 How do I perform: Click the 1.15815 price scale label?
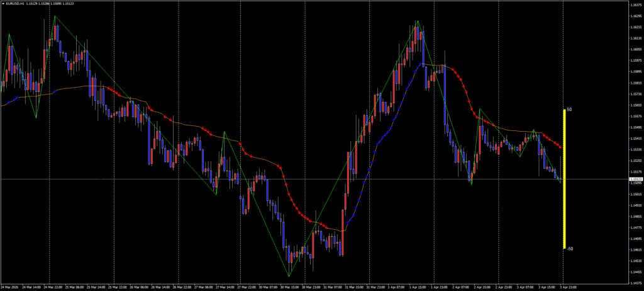pyautogui.click(x=636, y=83)
